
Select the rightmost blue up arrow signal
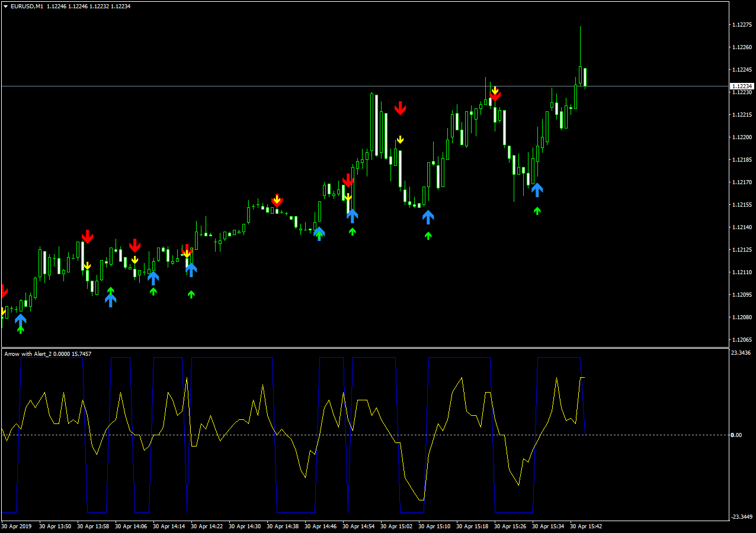coord(537,190)
